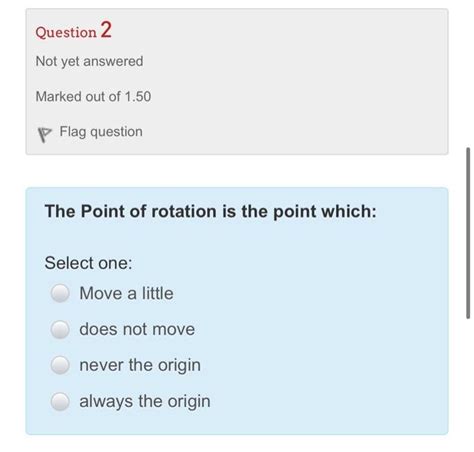The height and width of the screenshot is (452, 474).
Task: Click the "Select one:" prompt label
Action: tap(88, 263)
